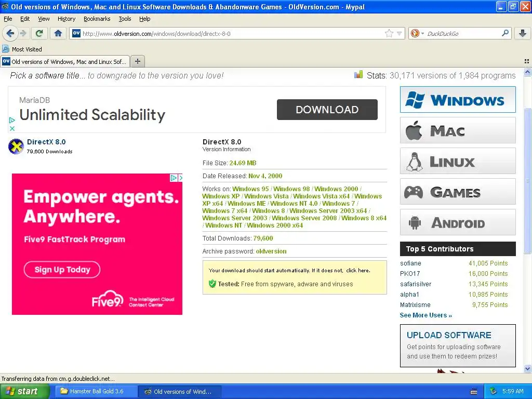532x399 pixels.
Task: Click the search magnifier icon
Action: 505,33
